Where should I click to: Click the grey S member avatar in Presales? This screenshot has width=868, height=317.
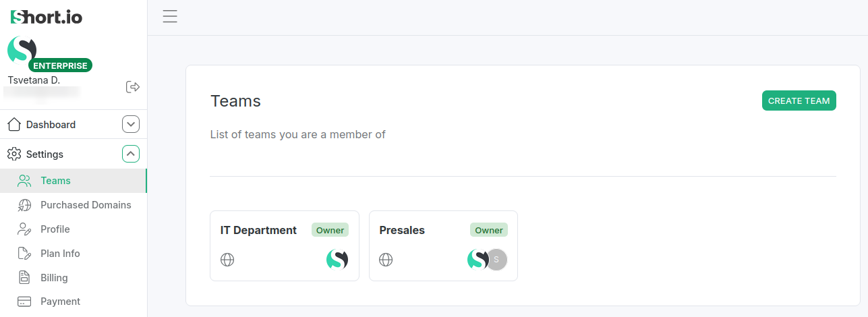click(x=498, y=260)
